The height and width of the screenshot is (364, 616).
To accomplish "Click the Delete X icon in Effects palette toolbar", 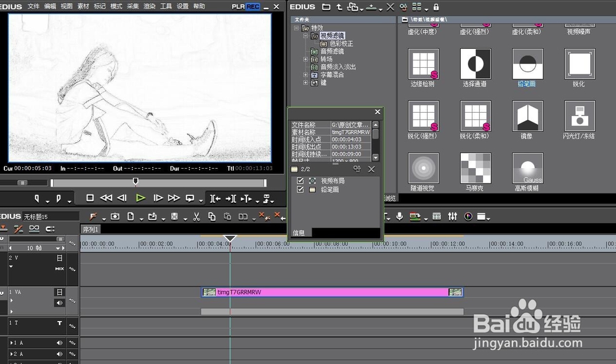I will click(390, 7).
